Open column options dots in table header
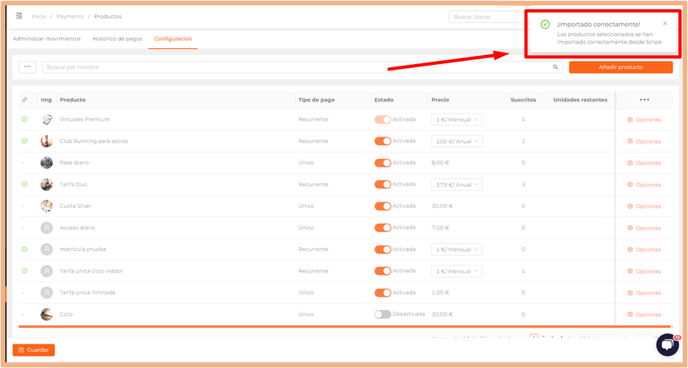The height and width of the screenshot is (368, 688). click(x=644, y=100)
